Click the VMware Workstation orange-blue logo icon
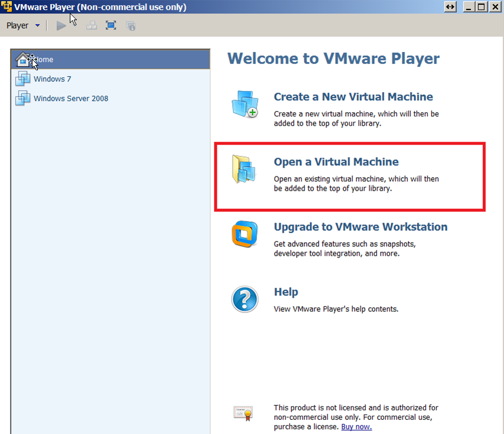The height and width of the screenshot is (434, 504). (245, 234)
